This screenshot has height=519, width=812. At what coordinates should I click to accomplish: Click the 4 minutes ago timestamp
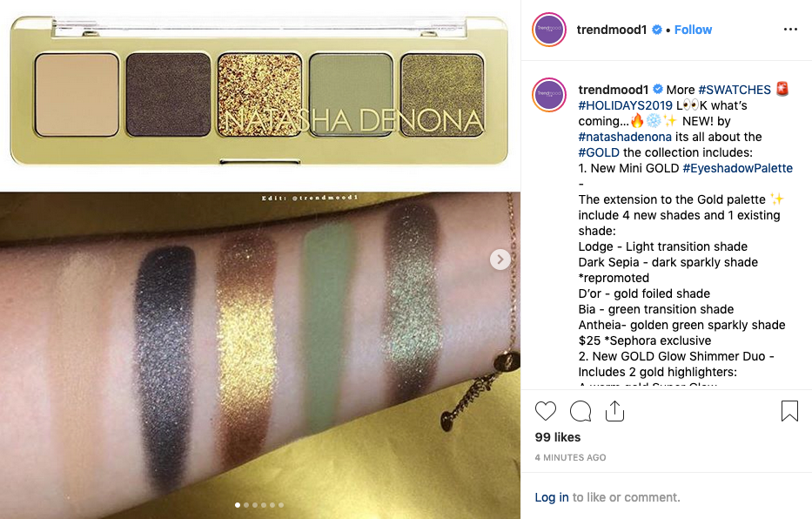point(570,457)
